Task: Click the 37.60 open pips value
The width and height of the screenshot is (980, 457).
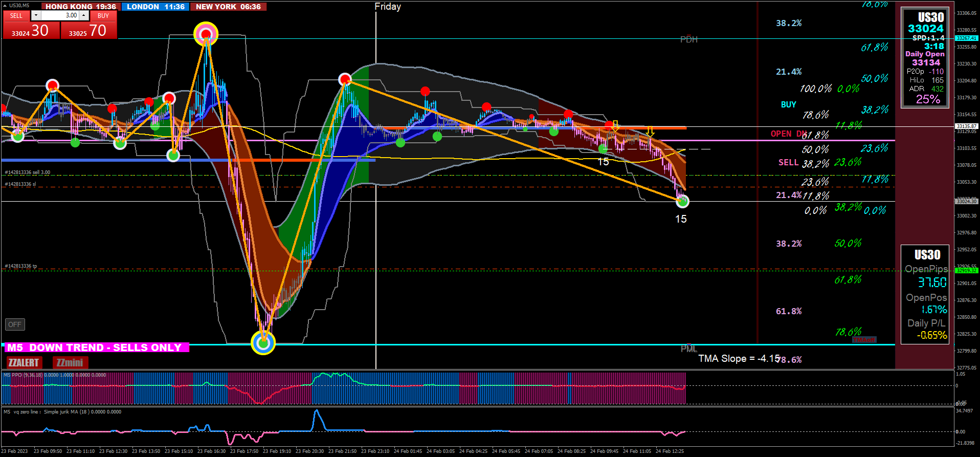Action: 932,282
